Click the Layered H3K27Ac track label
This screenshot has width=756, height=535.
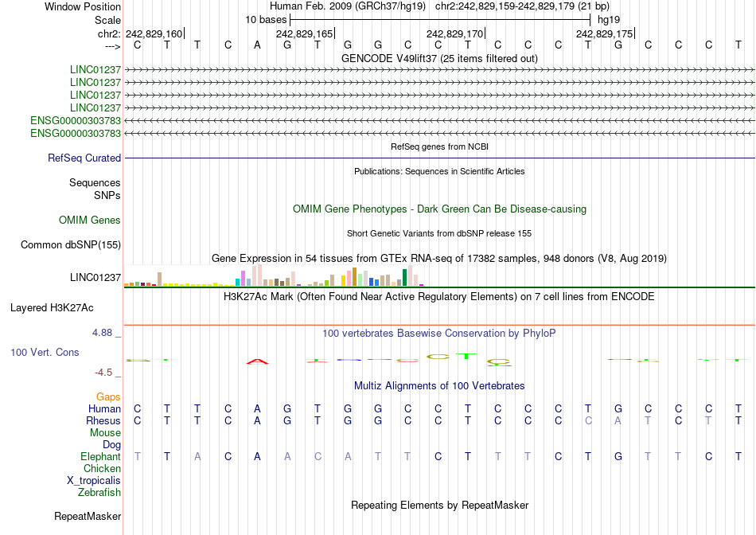[52, 308]
